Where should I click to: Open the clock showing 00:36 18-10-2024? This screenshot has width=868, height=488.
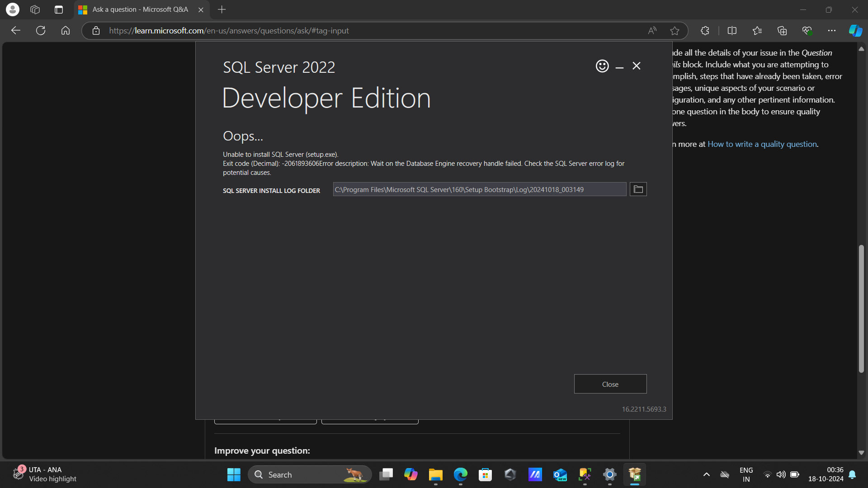pos(826,474)
